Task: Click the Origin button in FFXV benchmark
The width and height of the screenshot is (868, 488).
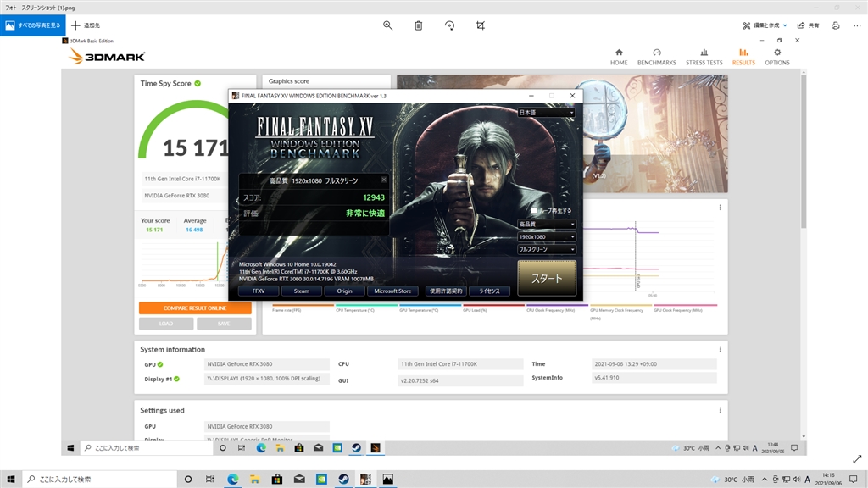Action: pyautogui.click(x=344, y=291)
